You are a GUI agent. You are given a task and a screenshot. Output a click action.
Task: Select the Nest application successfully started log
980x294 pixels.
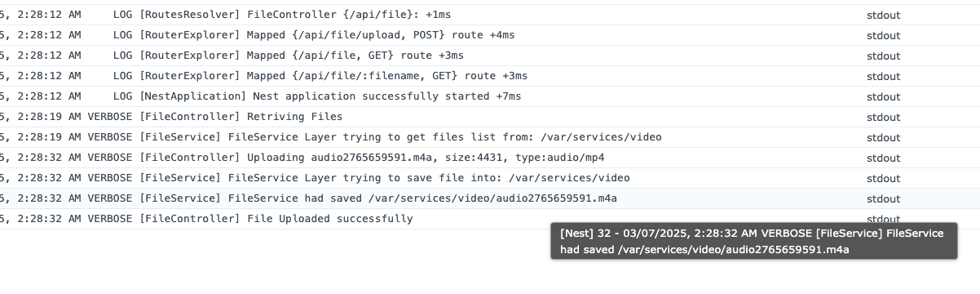[x=489, y=96]
